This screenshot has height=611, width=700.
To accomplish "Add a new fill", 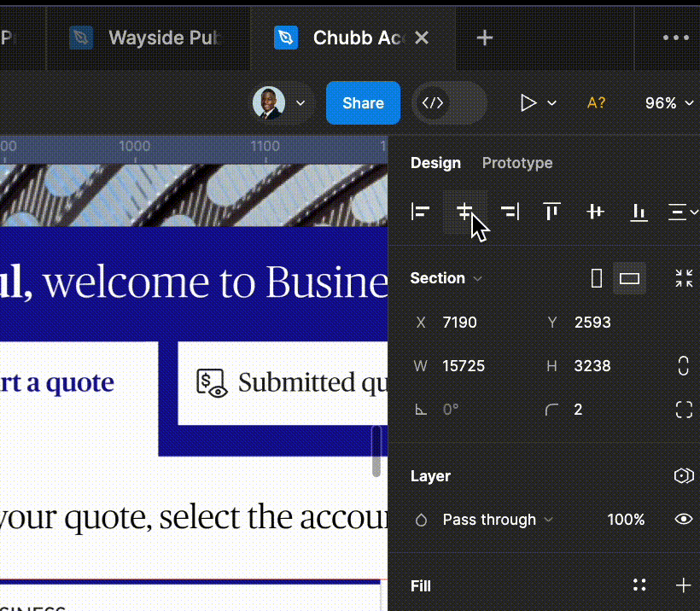I will tap(683, 585).
